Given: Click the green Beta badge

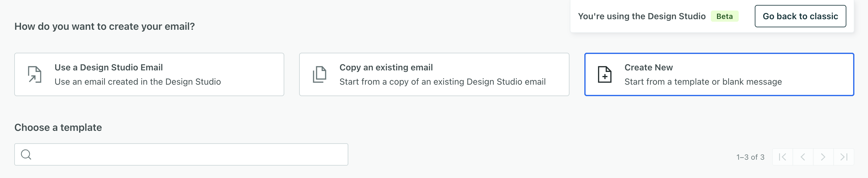Looking at the screenshot, I should click(x=724, y=16).
